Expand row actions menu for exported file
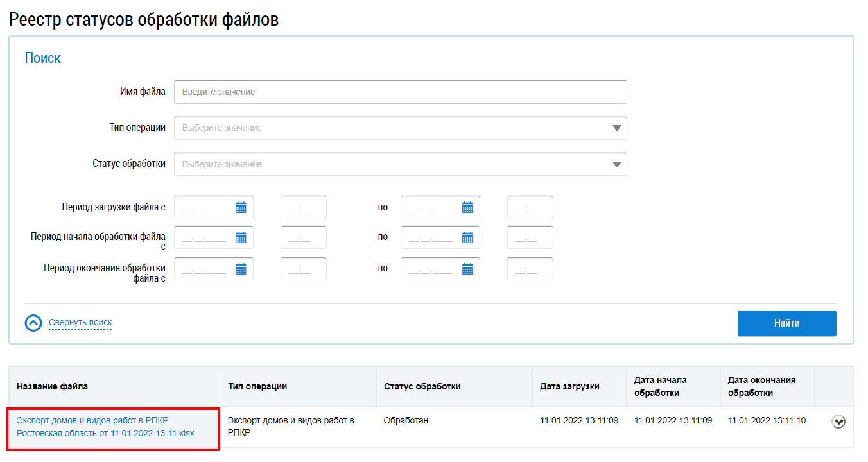This screenshot has height=462, width=868. pos(838,422)
